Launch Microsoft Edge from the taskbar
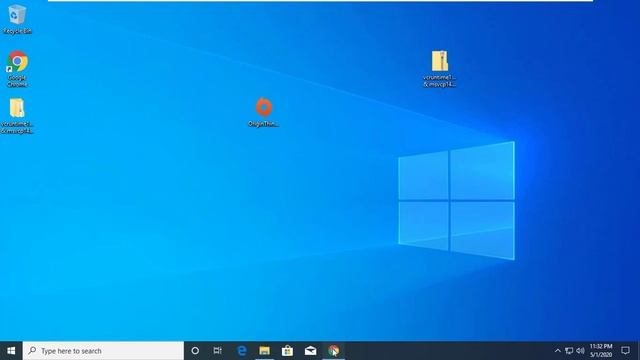This screenshot has width=640, height=360. click(x=242, y=351)
